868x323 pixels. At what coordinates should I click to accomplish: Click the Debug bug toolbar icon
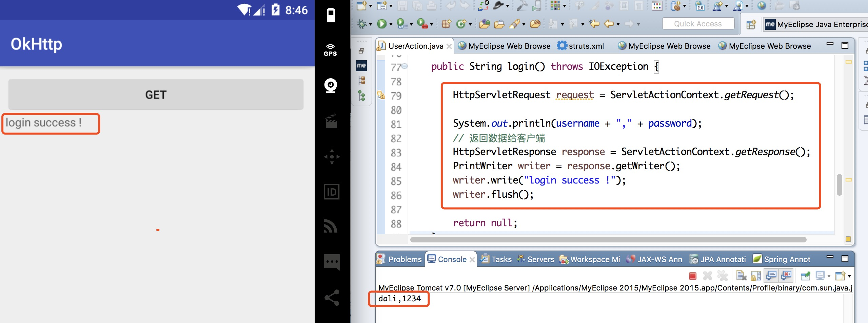tap(362, 24)
